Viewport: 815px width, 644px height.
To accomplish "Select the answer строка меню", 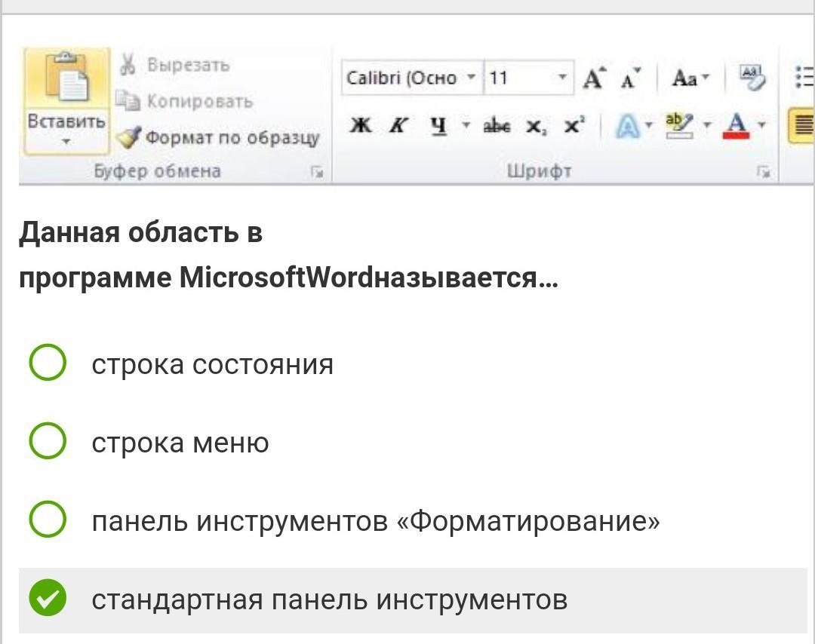I will pos(48,440).
